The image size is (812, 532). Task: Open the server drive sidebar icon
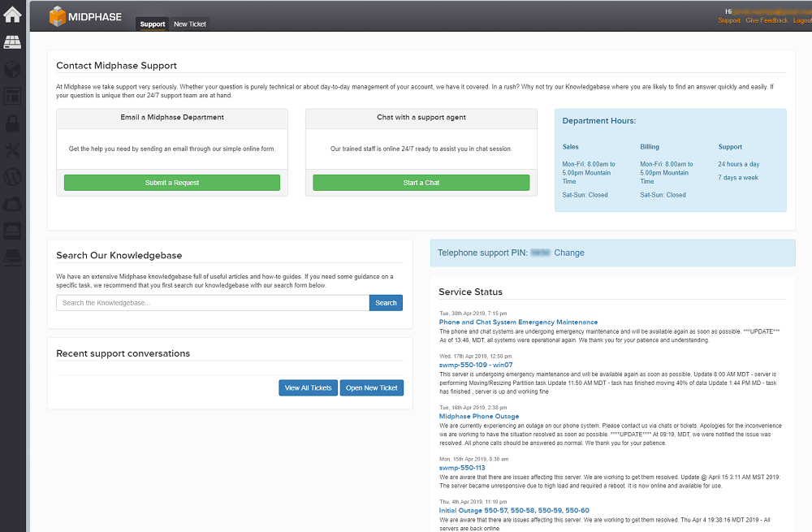tap(12, 231)
